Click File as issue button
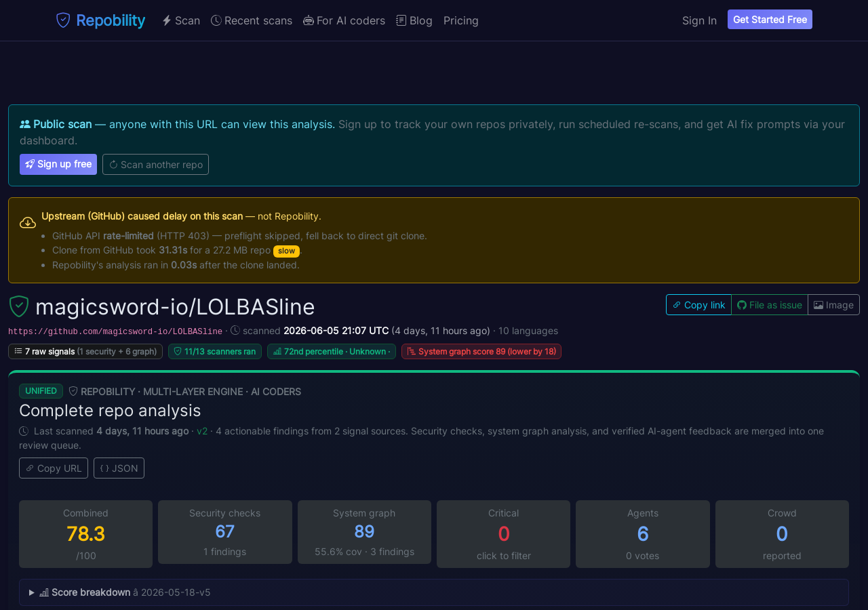Screen dimensions: 868x610 (770, 305)
